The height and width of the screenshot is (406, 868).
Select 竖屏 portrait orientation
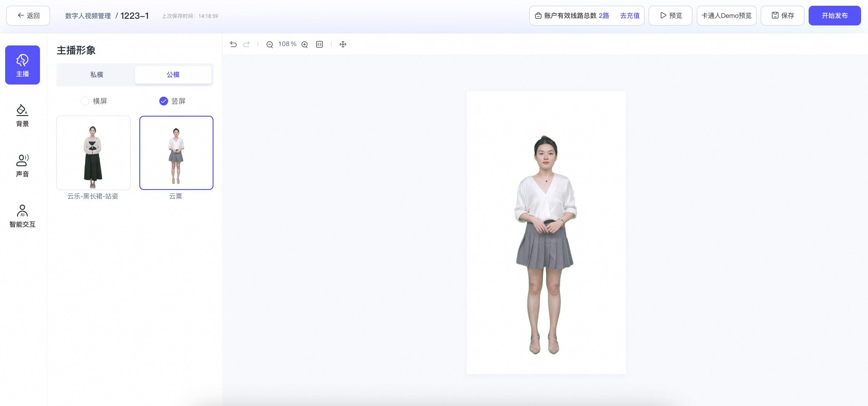point(172,101)
